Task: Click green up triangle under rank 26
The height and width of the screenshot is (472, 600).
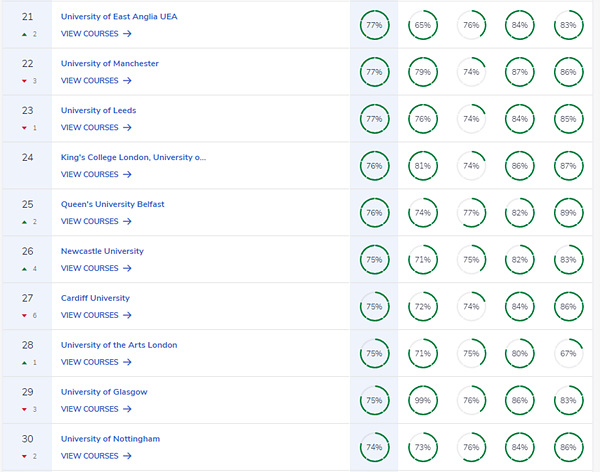Action: pyautogui.click(x=24, y=269)
